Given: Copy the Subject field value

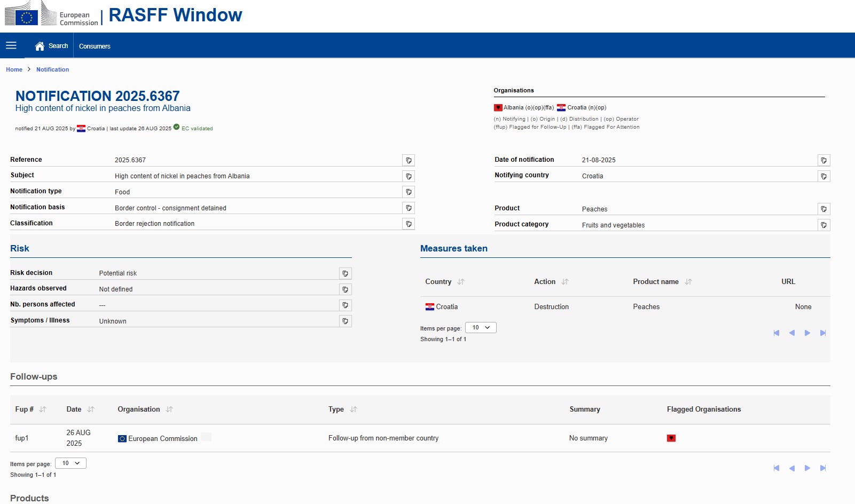Looking at the screenshot, I should (x=409, y=176).
